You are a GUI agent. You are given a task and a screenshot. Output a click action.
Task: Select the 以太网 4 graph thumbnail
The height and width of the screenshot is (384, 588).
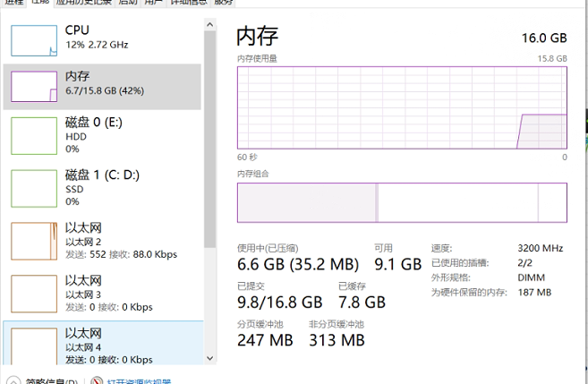[33, 346]
